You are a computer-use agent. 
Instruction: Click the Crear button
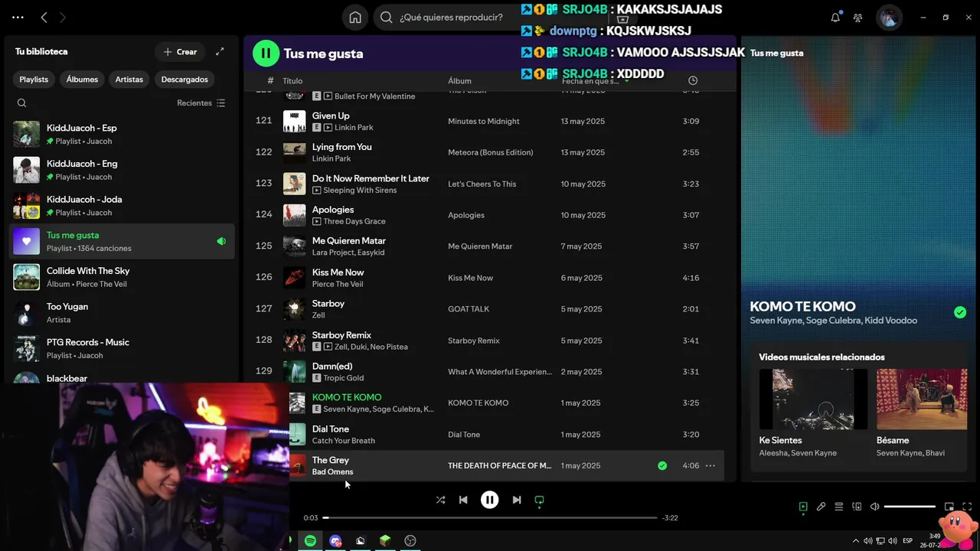click(180, 51)
